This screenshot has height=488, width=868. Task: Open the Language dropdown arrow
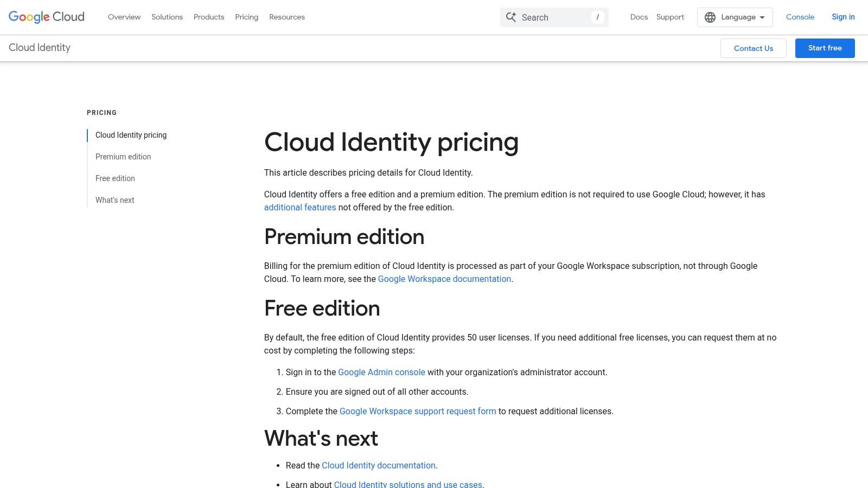(x=762, y=17)
